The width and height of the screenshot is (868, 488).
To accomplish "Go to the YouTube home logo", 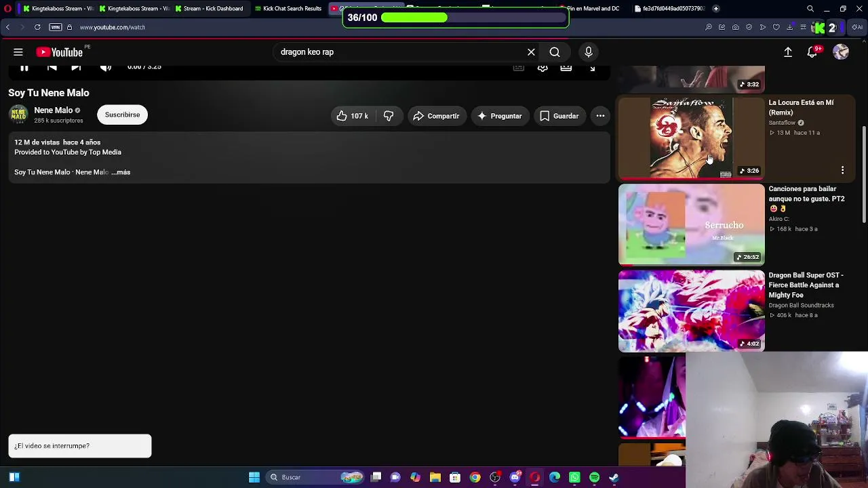I will click(60, 52).
